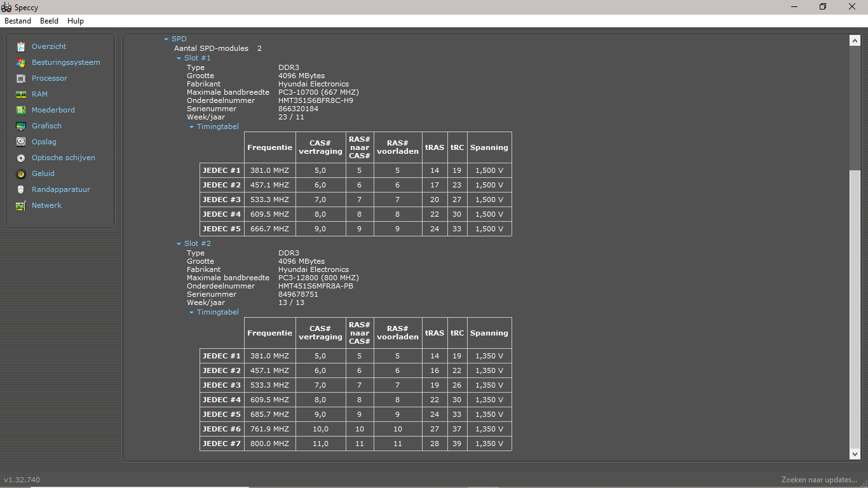Image resolution: width=868 pixels, height=488 pixels.
Task: Select the Processor chip icon
Action: (21, 78)
